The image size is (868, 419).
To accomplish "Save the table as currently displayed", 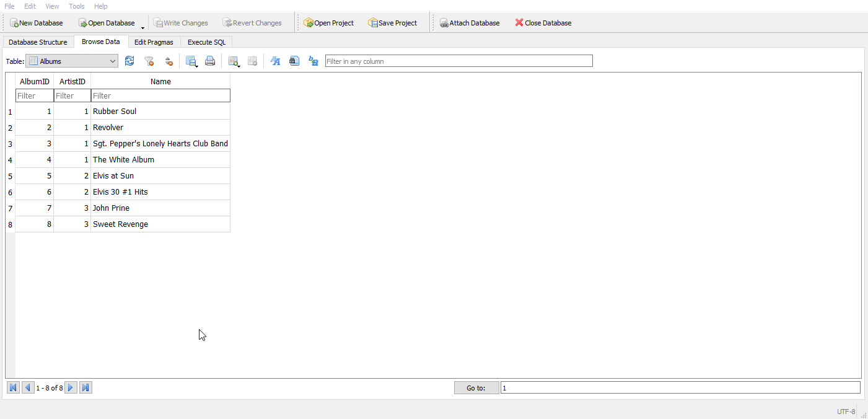I will tap(191, 60).
